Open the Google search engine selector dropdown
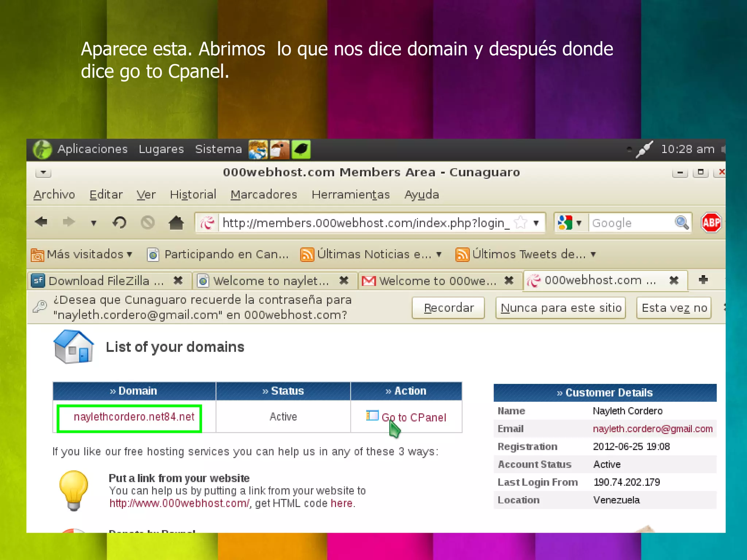The height and width of the screenshot is (560, 747). click(x=570, y=223)
